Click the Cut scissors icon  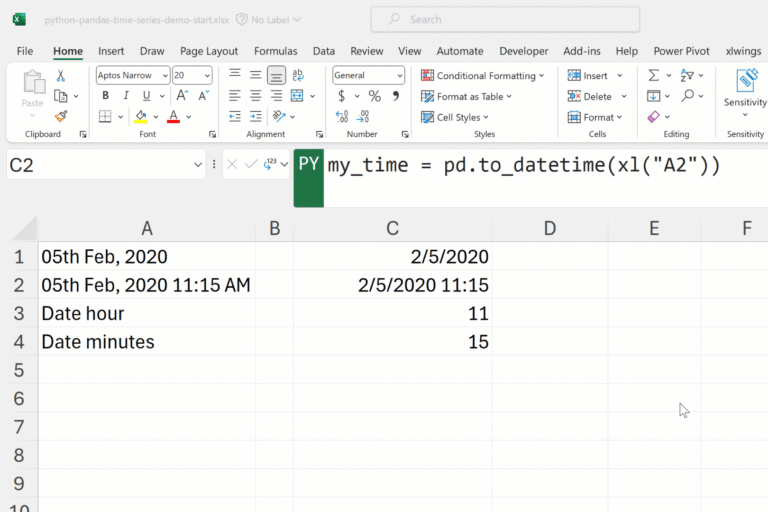61,75
